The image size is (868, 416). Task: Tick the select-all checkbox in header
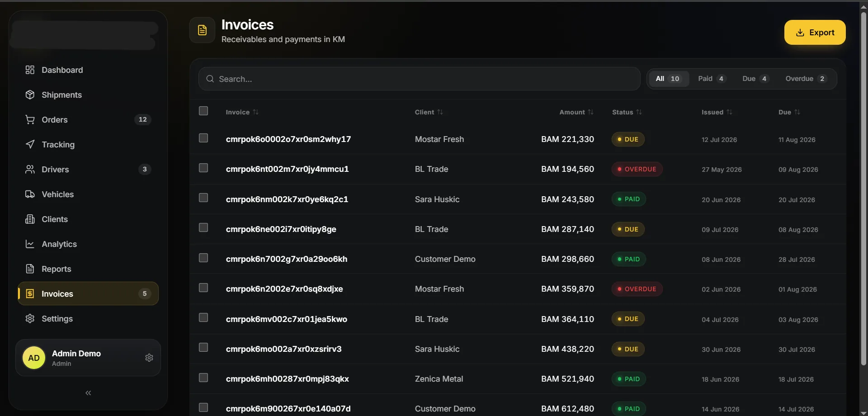click(x=203, y=111)
